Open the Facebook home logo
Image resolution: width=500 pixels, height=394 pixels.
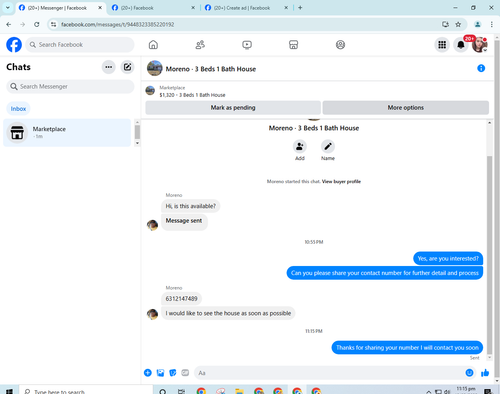14,45
